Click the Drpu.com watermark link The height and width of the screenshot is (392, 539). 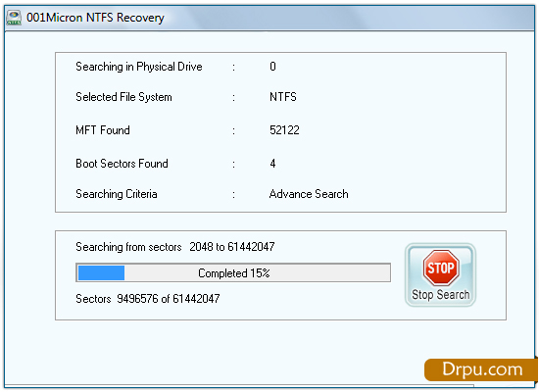481,369
